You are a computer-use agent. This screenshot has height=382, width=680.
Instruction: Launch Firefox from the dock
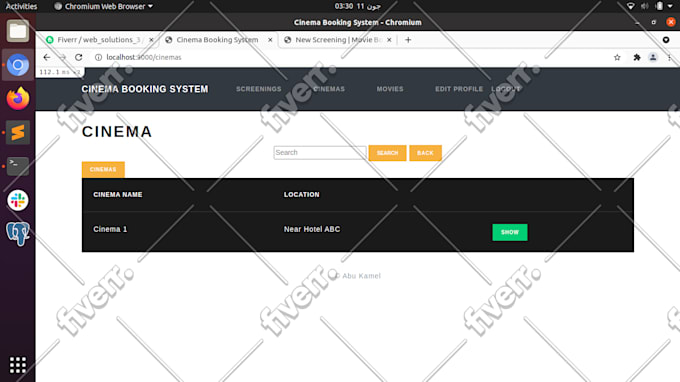(x=18, y=98)
